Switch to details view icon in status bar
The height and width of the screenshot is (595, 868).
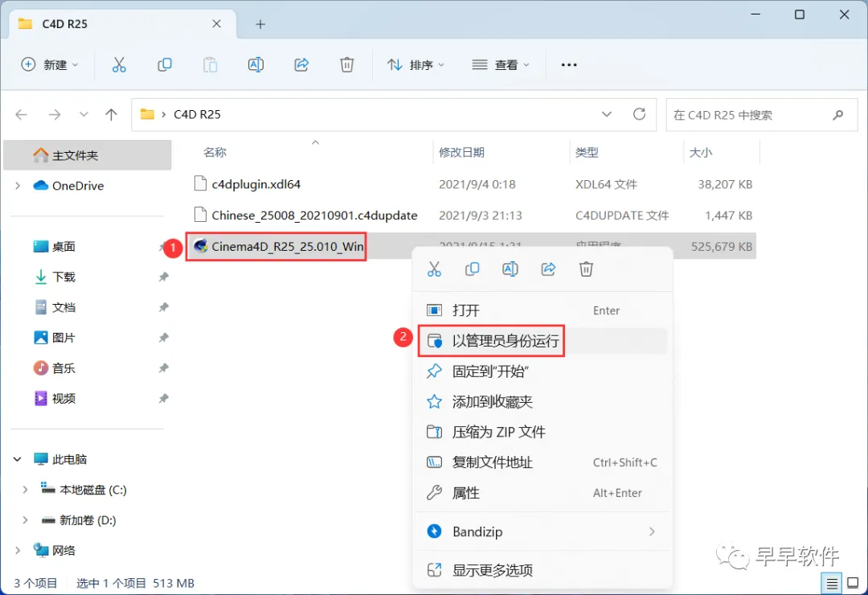(x=832, y=584)
